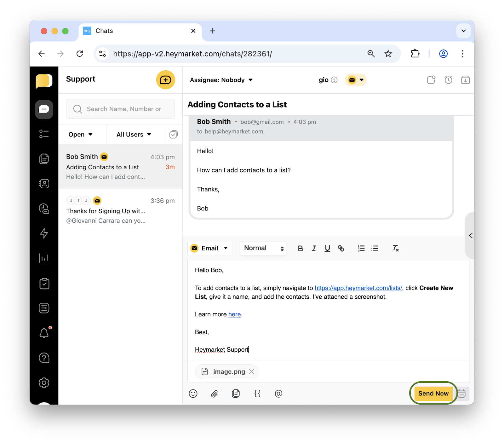
Task: Open the Chats inbox sidebar icon
Action: [44, 109]
